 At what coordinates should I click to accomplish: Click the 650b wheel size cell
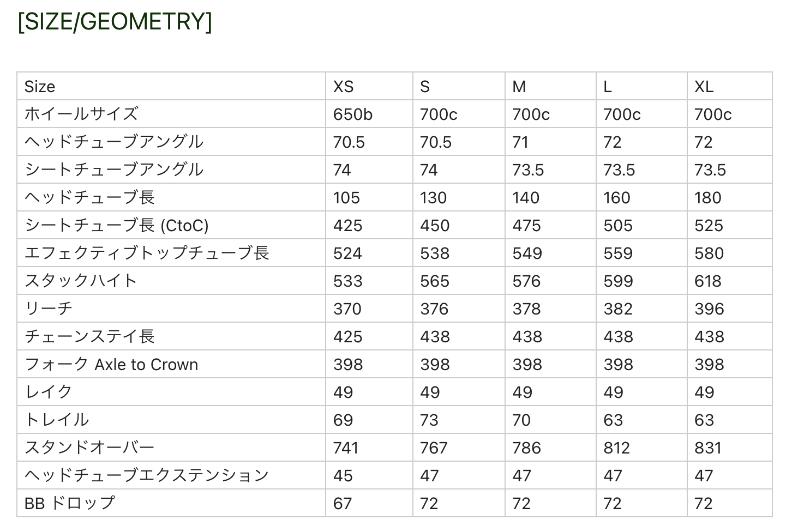[353, 114]
